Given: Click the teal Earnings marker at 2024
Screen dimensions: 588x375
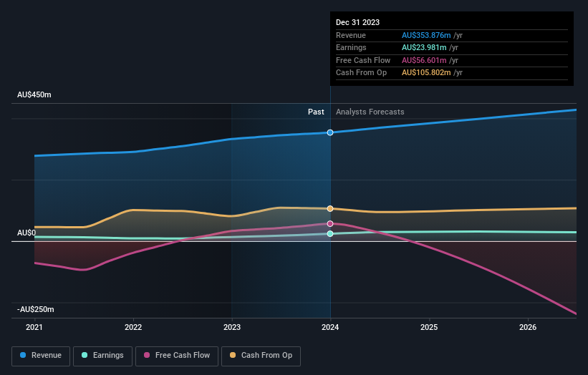Looking at the screenshot, I should click(330, 234).
